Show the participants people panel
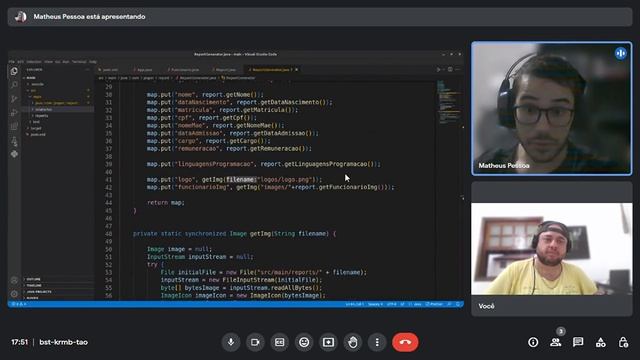Viewport: 640px width, 360px height. [556, 342]
